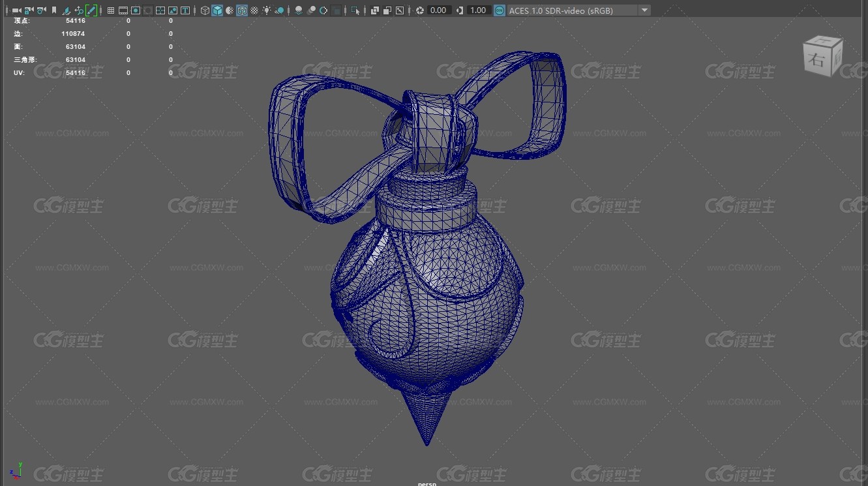Toggle Screen Space Ambient Occlusion icon
Viewport: 868px width, 486px height.
click(x=299, y=10)
